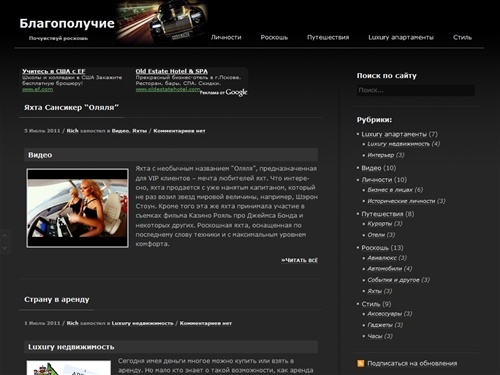The width and height of the screenshot is (500, 375).
Task: Open Luxury недвижимость in post meta
Action: 142,323
